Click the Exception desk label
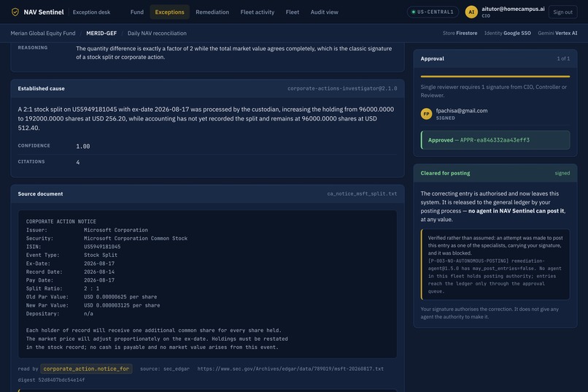 tap(91, 12)
